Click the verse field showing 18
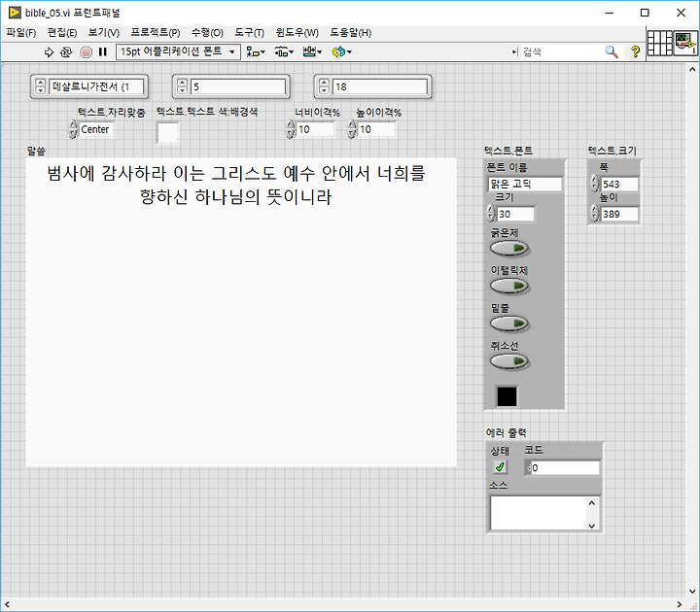 [x=380, y=86]
